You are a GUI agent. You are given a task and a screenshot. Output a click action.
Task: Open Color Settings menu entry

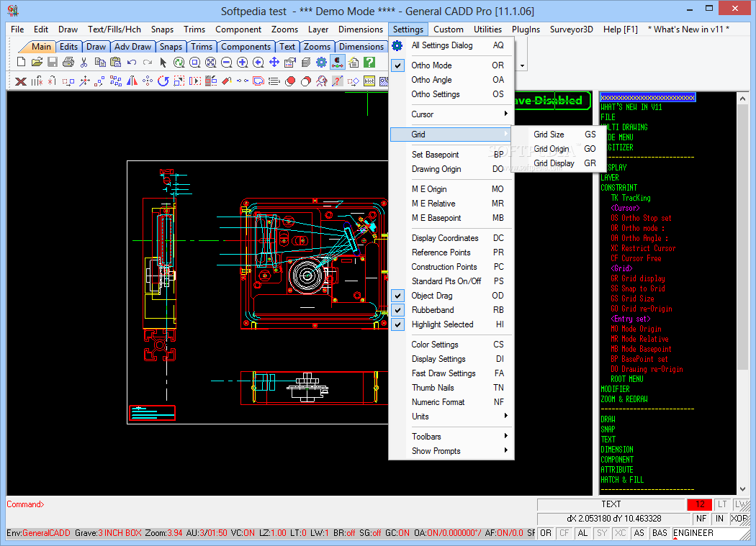click(451, 345)
